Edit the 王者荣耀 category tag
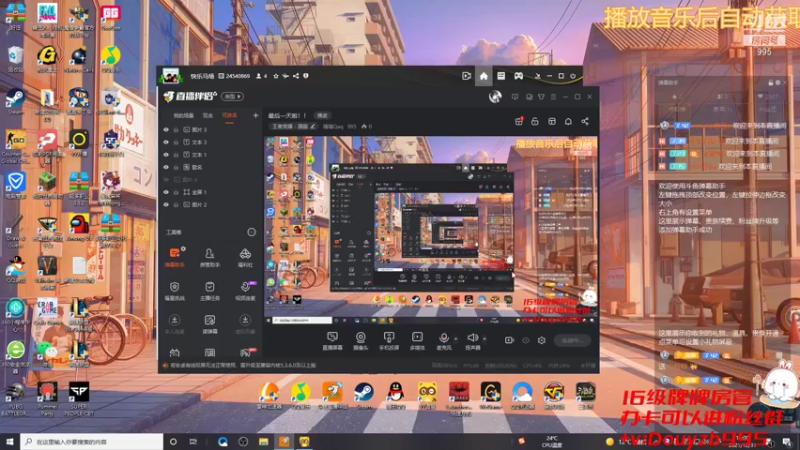The image size is (800, 450). click(x=293, y=127)
